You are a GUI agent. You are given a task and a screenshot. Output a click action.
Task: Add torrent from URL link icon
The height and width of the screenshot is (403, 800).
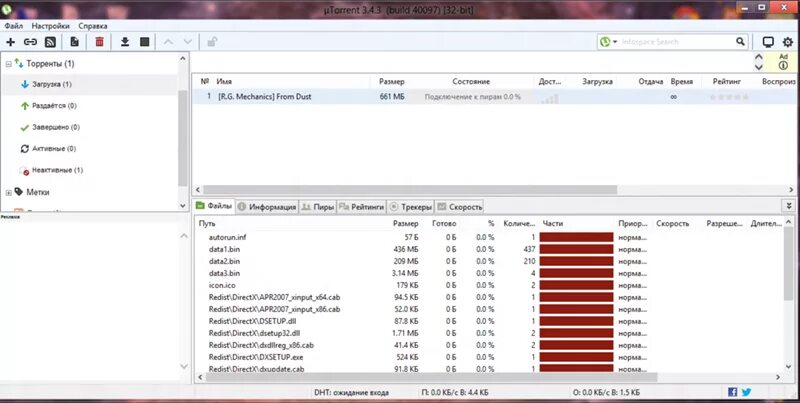pos(30,42)
